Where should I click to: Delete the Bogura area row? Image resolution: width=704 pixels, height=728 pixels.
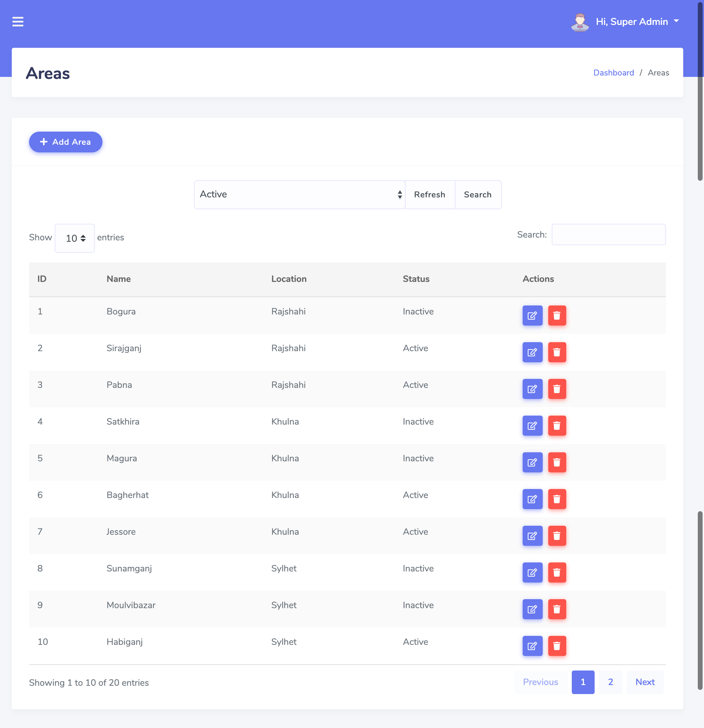click(557, 316)
